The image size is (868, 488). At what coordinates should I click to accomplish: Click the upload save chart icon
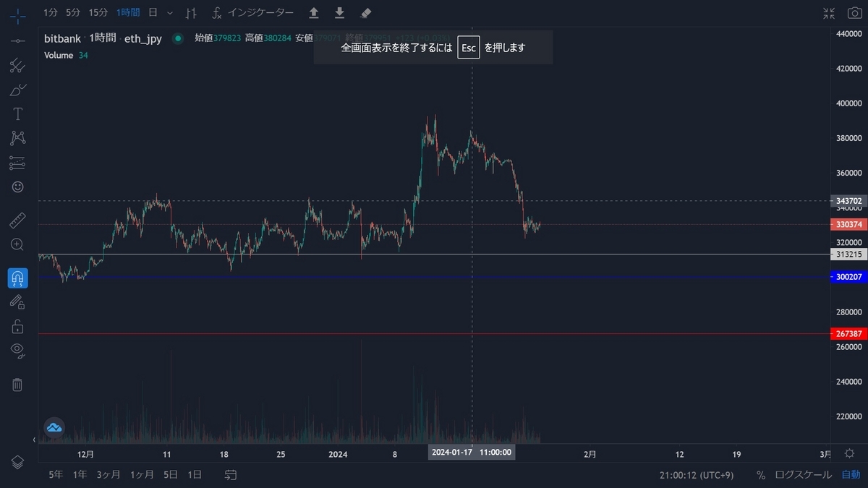pyautogui.click(x=314, y=13)
